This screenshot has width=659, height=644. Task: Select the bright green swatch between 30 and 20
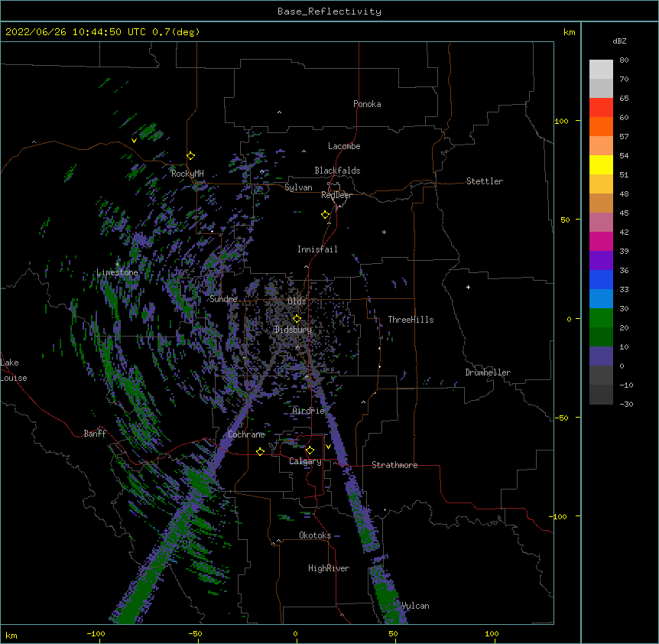coord(601,318)
